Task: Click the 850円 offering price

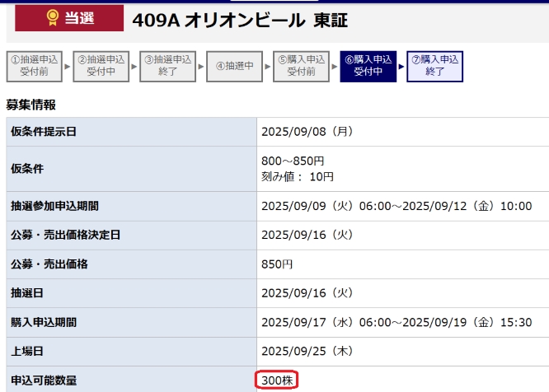Action: (277, 264)
